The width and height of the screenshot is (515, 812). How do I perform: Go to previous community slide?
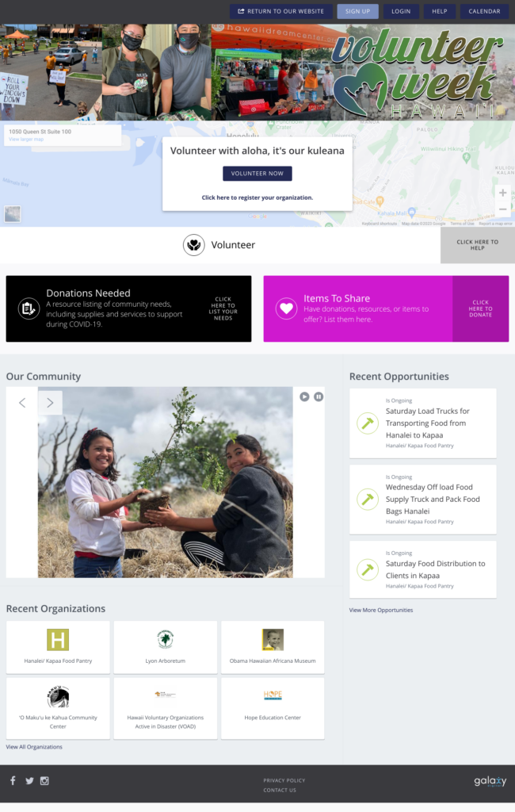point(22,403)
